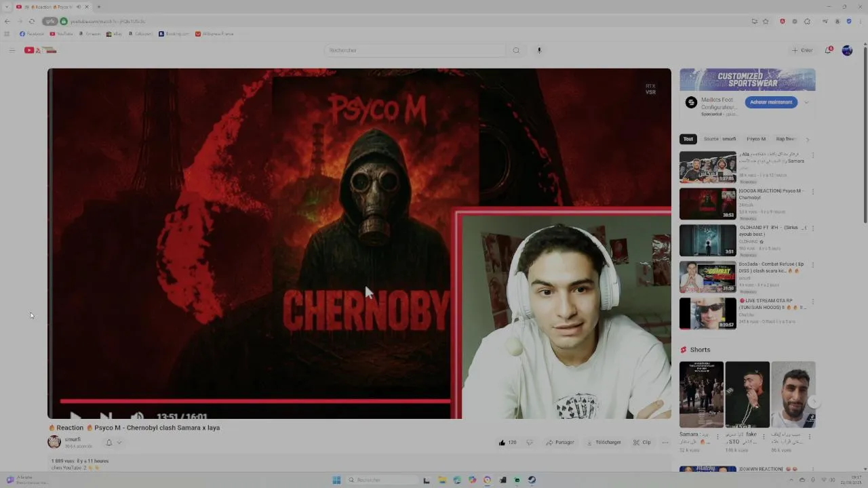Viewport: 868px width, 488px height.
Task: Select the Rap free filter chip
Action: tap(785, 139)
